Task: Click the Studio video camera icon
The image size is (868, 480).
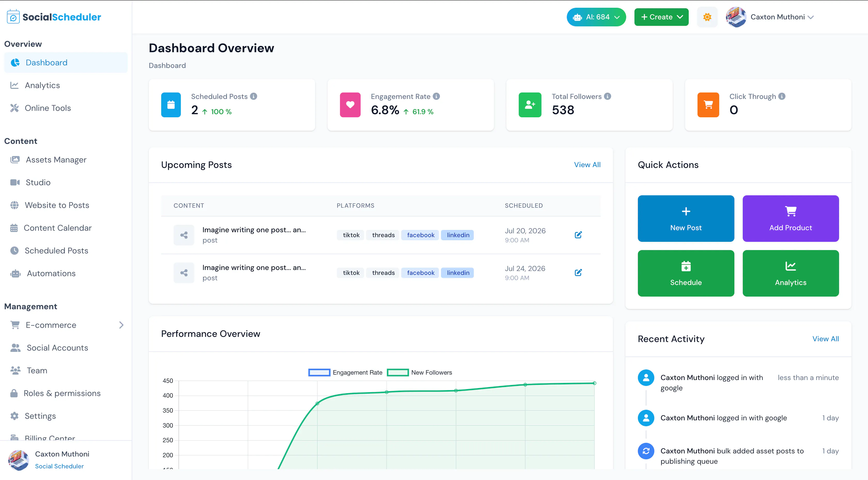Action: [x=15, y=182]
